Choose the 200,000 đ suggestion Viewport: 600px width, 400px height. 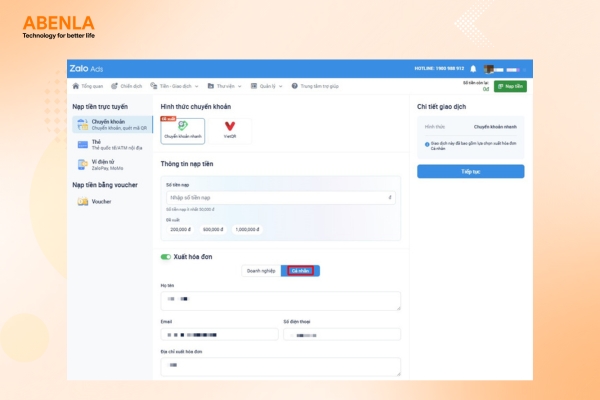180,230
